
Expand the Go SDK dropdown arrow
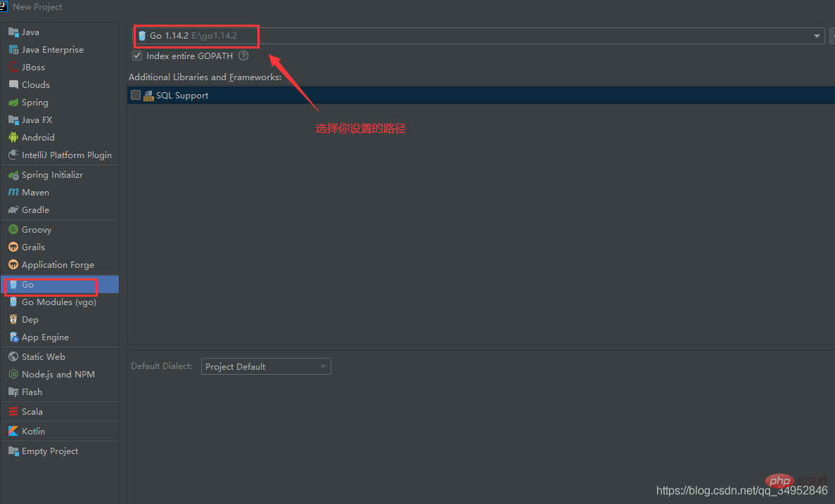817,36
